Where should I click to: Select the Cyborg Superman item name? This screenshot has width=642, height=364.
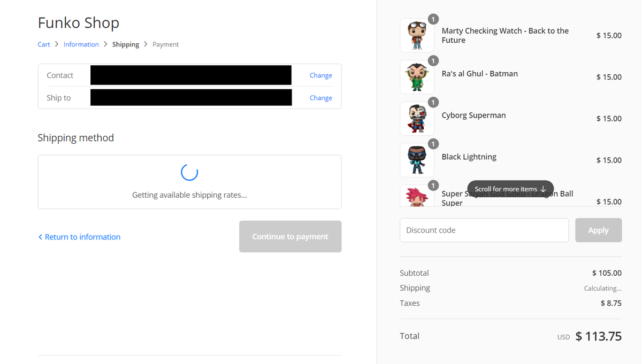pos(473,115)
